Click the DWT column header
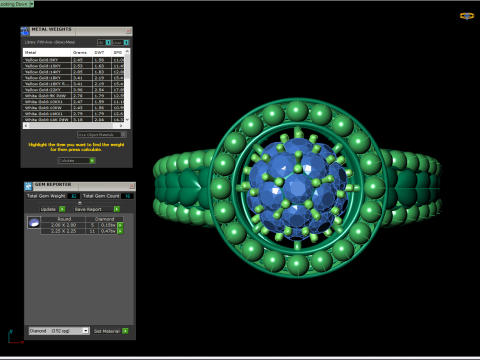Image resolution: width=480 pixels, height=360 pixels. tap(101, 52)
